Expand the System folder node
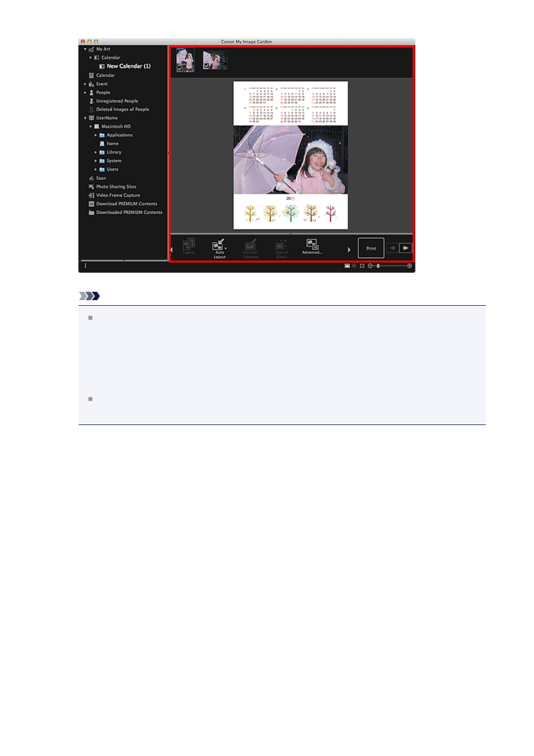The image size is (534, 756). pos(96,161)
